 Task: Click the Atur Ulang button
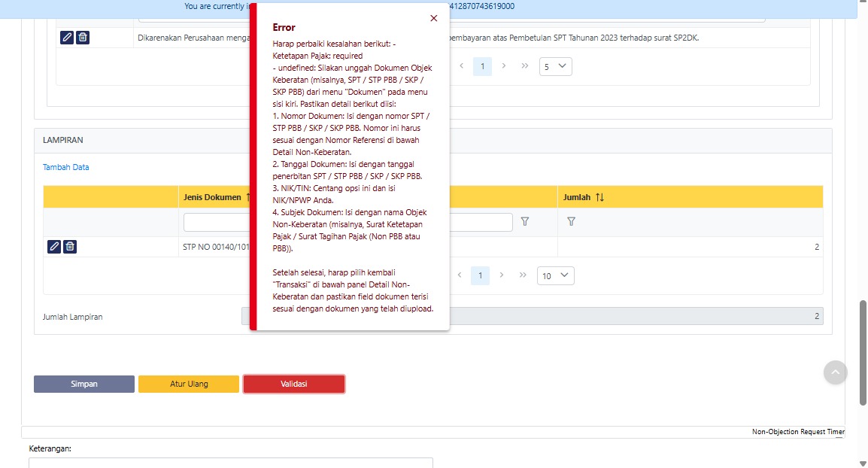pos(189,384)
